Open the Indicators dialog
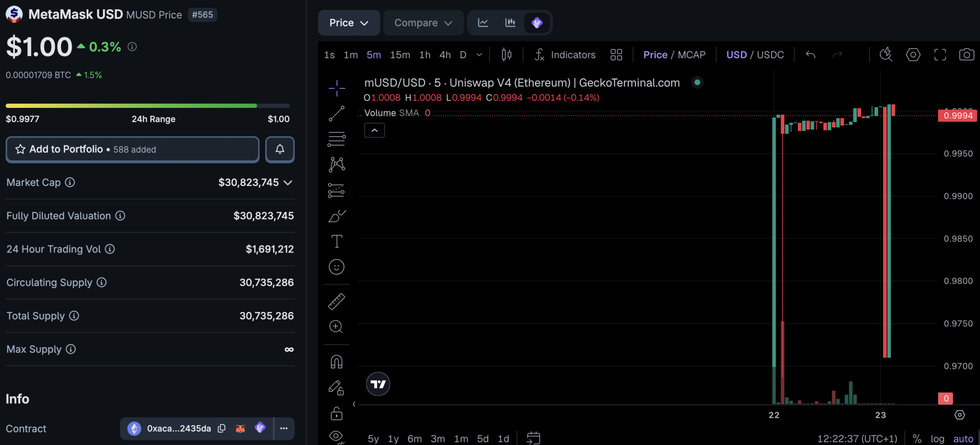This screenshot has width=980, height=445. [565, 55]
